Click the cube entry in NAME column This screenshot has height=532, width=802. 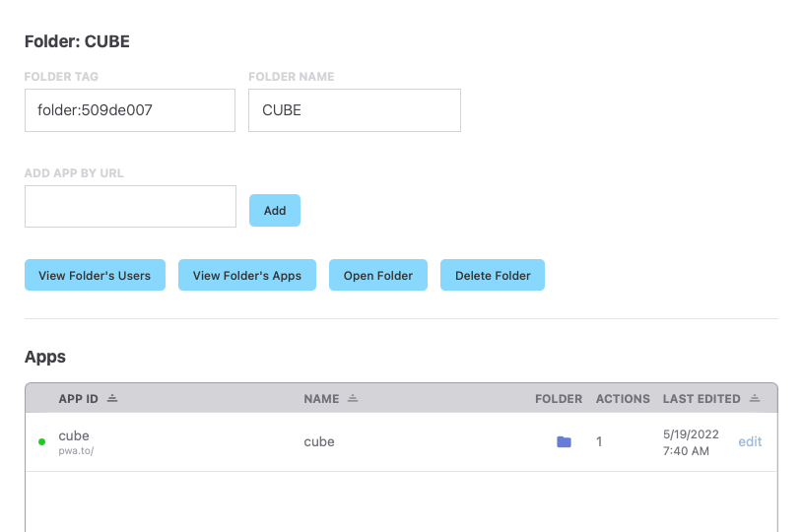pyautogui.click(x=319, y=442)
